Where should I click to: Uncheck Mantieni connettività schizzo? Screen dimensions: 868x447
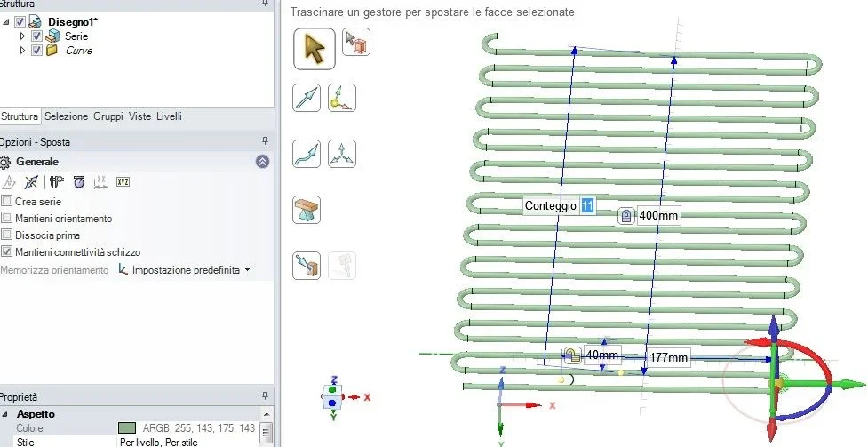[x=7, y=252]
